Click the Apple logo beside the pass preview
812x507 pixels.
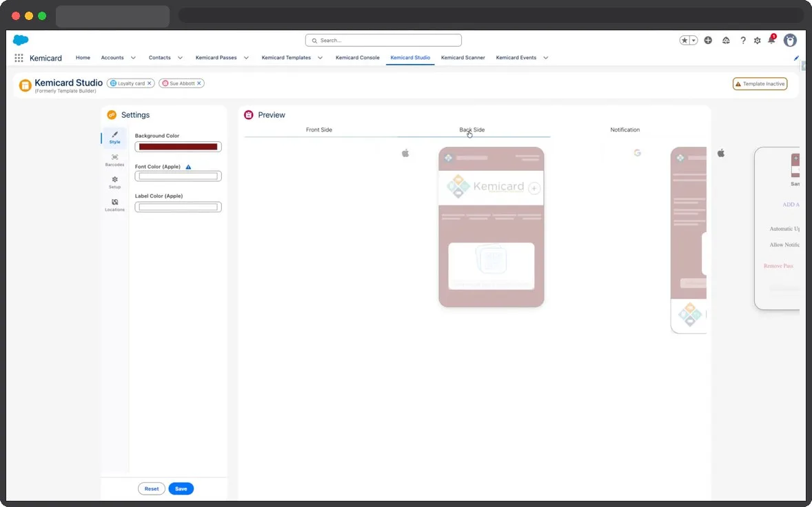coord(405,153)
